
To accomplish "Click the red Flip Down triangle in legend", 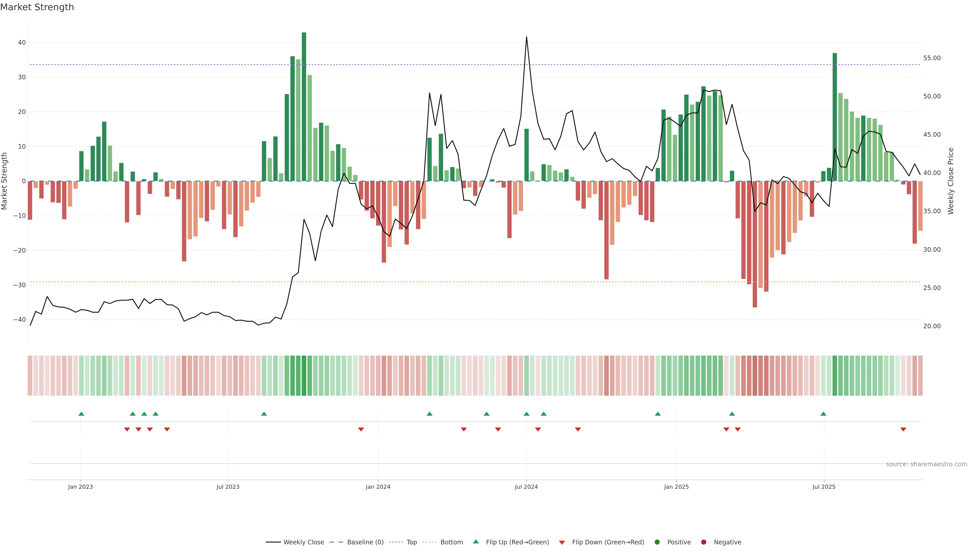I will coord(562,542).
